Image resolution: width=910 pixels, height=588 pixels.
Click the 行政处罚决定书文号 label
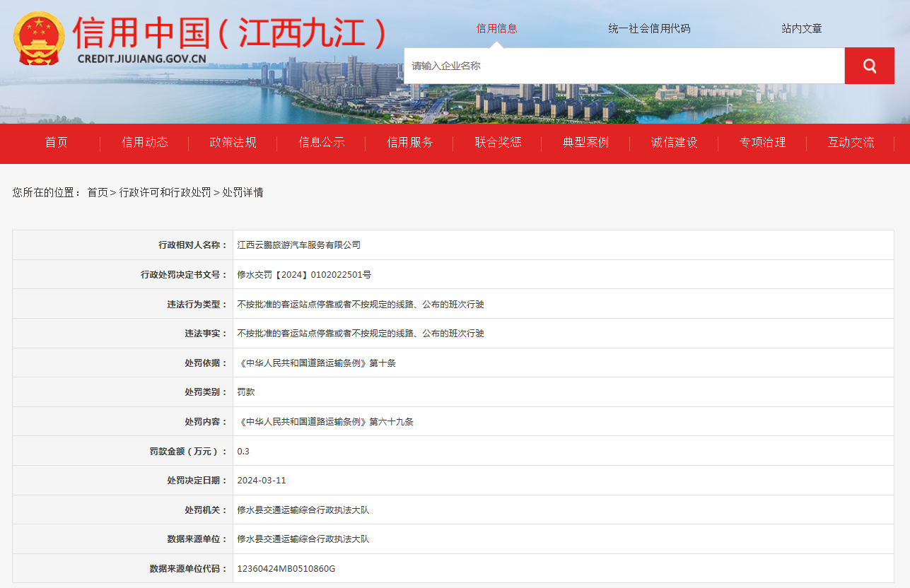tap(185, 275)
